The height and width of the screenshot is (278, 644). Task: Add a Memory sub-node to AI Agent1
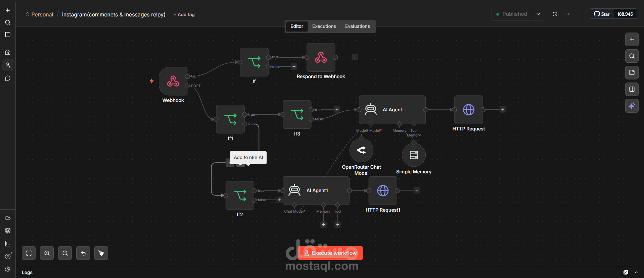[323, 225]
